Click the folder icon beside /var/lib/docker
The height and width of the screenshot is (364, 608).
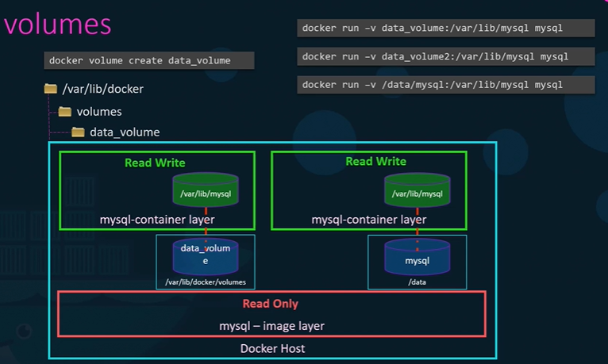tap(51, 89)
